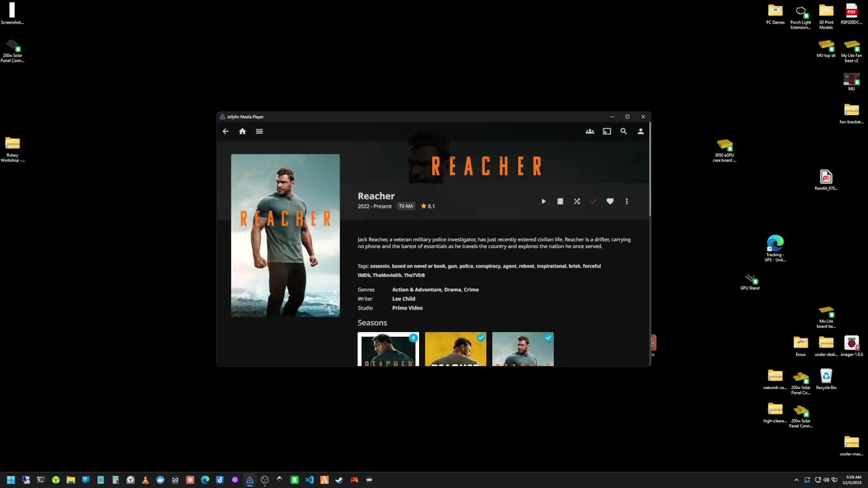Go back using the arrow icon

click(226, 131)
